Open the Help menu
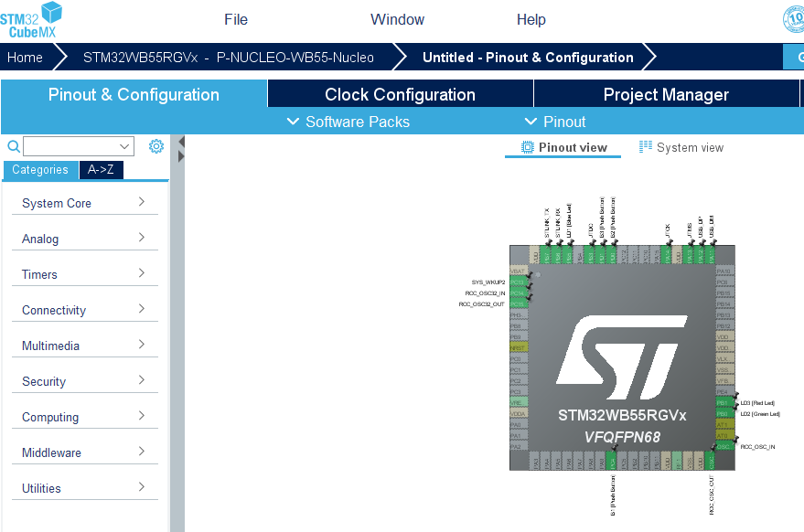The width and height of the screenshot is (804, 532). coord(531,19)
